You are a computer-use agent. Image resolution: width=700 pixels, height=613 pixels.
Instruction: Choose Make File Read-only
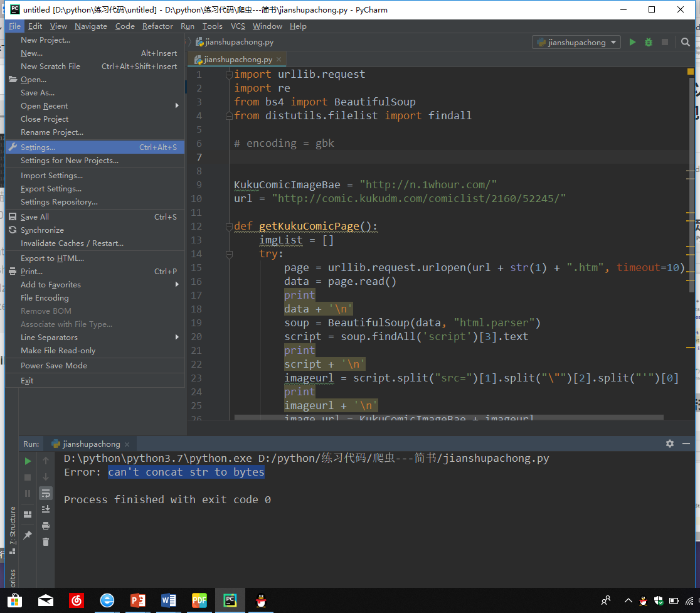pos(95,351)
